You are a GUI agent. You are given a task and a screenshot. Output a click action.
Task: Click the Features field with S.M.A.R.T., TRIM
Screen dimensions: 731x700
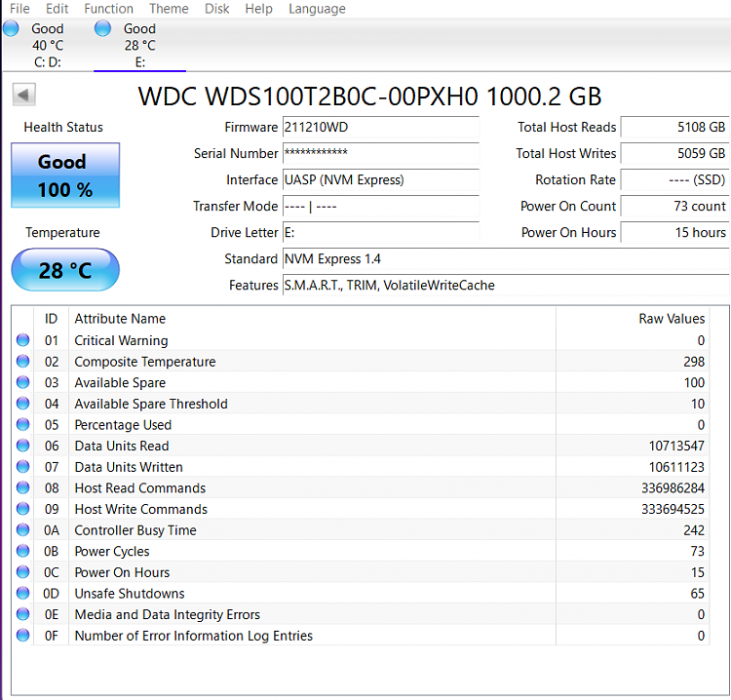pos(506,286)
